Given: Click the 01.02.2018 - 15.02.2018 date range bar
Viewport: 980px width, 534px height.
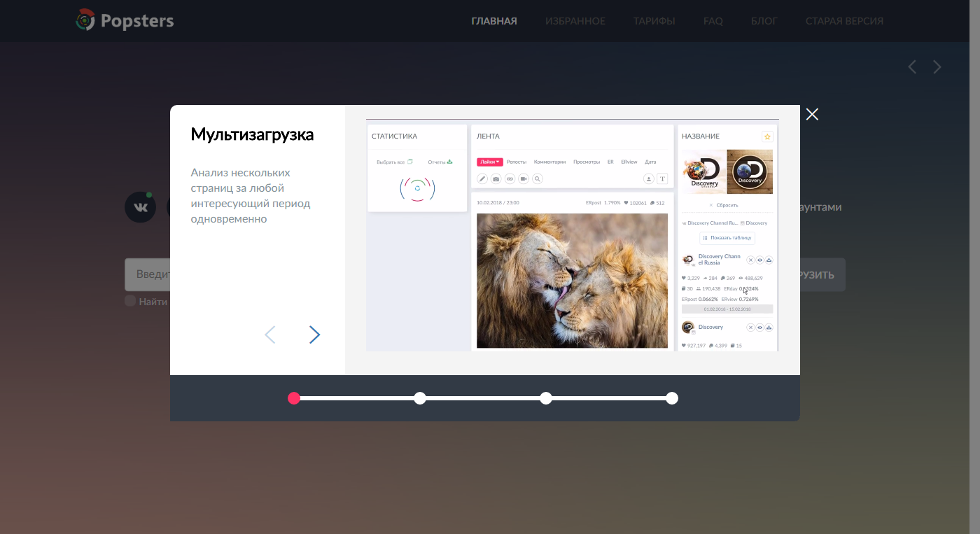Looking at the screenshot, I should click(727, 309).
